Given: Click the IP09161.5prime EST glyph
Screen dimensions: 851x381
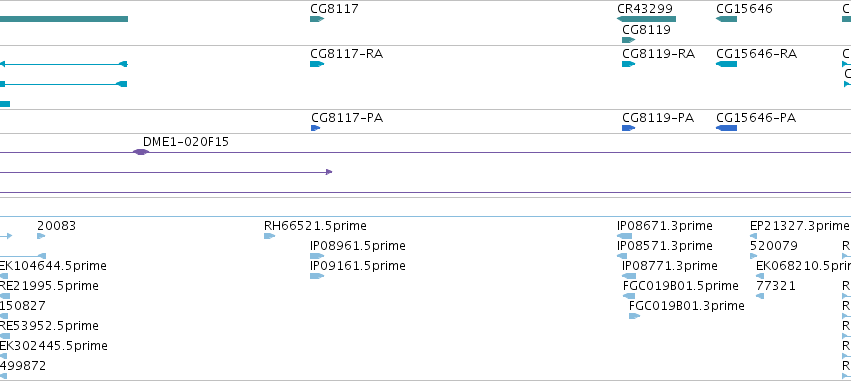Looking at the screenshot, I should 317,276.
